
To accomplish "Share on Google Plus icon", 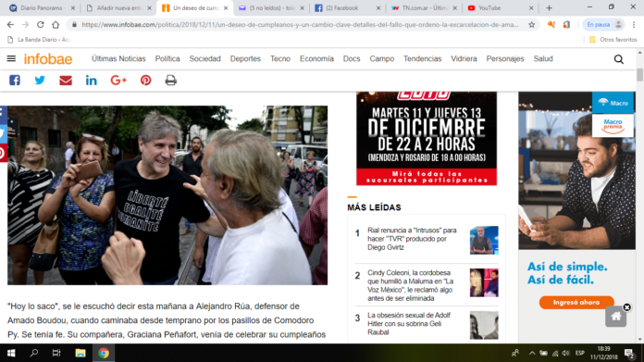I will (118, 81).
